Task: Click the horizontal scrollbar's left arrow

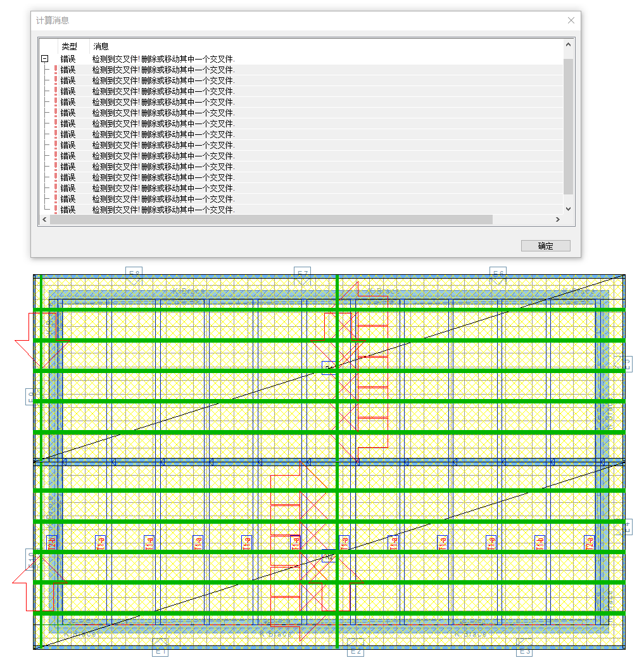Action: tap(44, 219)
